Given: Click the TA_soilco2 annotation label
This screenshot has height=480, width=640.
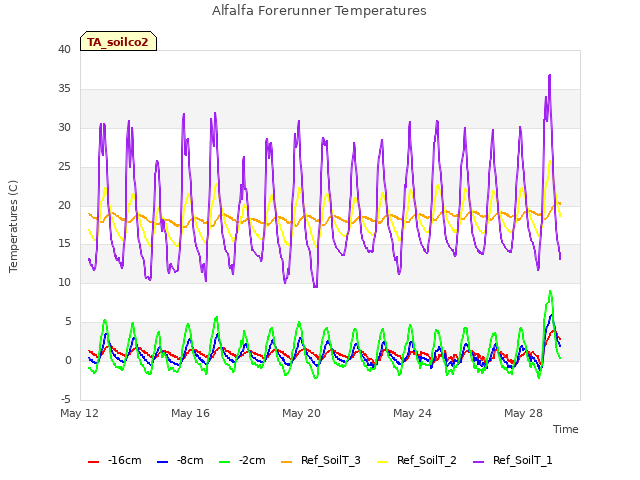Looking at the screenshot, I should click(118, 42).
